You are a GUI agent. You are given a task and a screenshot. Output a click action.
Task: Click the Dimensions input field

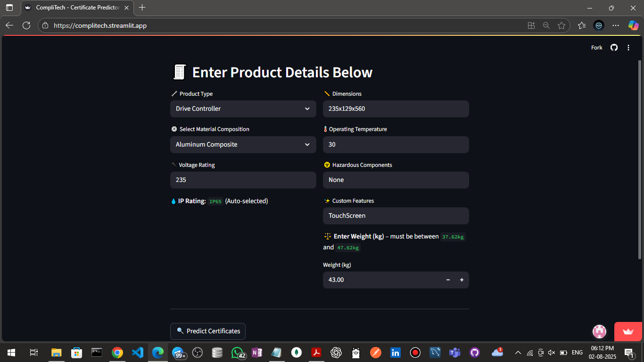[396, 109]
